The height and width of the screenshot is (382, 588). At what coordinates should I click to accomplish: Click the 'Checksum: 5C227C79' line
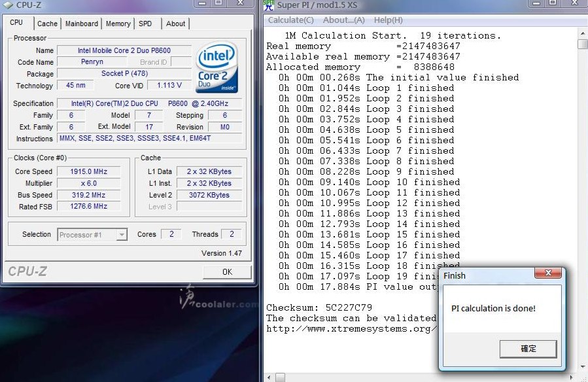click(319, 308)
